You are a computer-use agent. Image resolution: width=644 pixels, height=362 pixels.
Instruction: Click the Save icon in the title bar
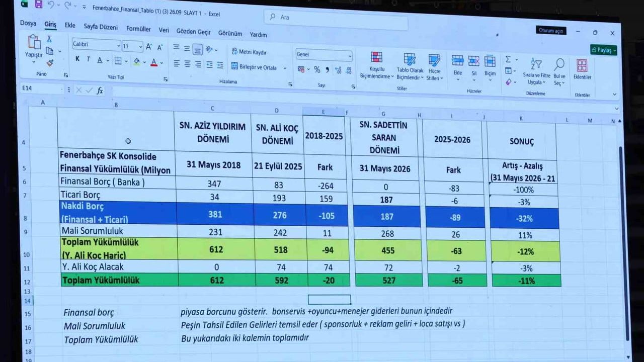tap(39, 5)
